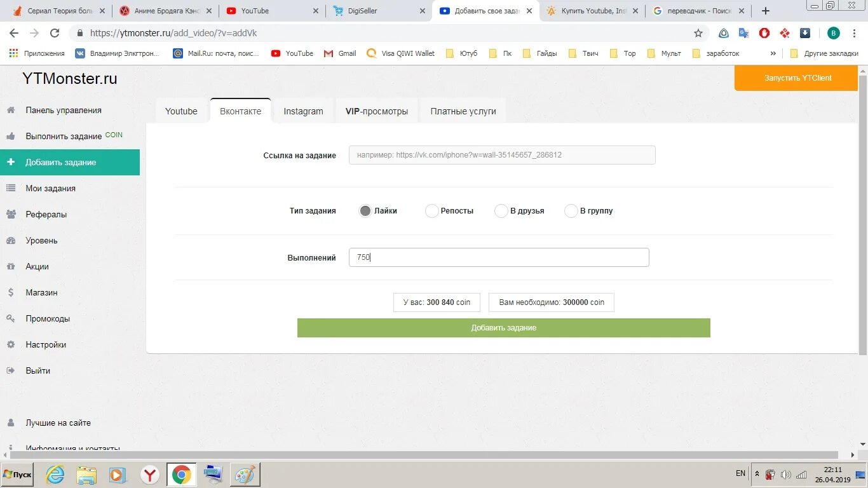Select the Лайки task type radio
The width and height of the screenshot is (868, 488).
click(x=365, y=211)
